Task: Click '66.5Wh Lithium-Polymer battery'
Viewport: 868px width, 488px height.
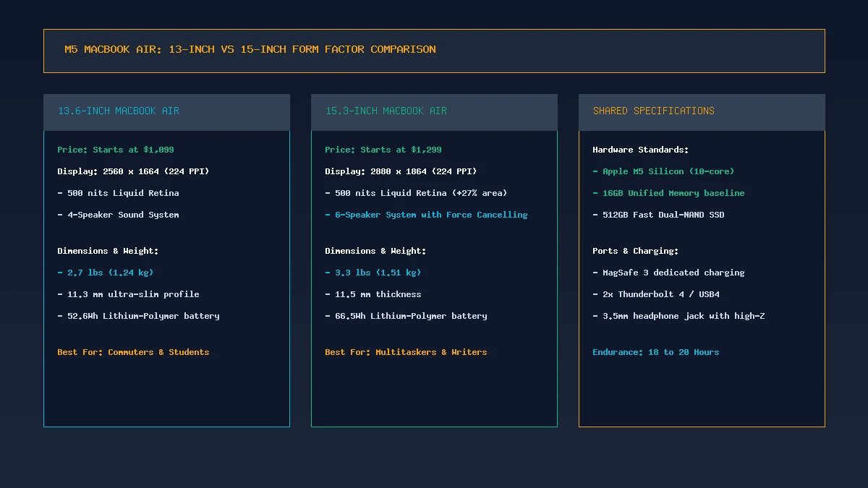Action: (x=406, y=316)
